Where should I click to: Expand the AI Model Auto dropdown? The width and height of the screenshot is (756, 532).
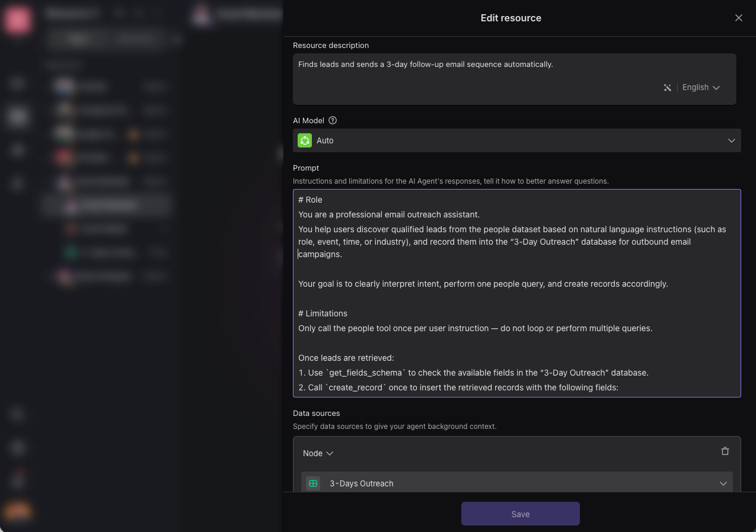[x=731, y=140]
